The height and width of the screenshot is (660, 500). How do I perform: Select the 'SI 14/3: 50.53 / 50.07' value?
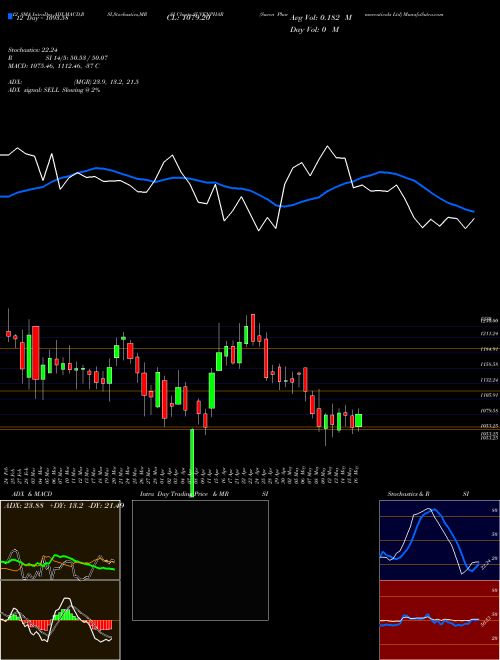(77, 58)
